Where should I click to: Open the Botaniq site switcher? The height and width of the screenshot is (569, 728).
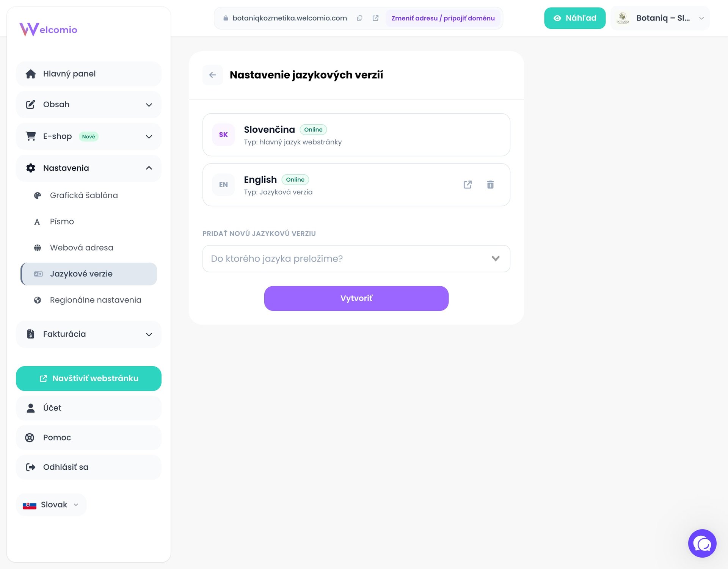[660, 18]
